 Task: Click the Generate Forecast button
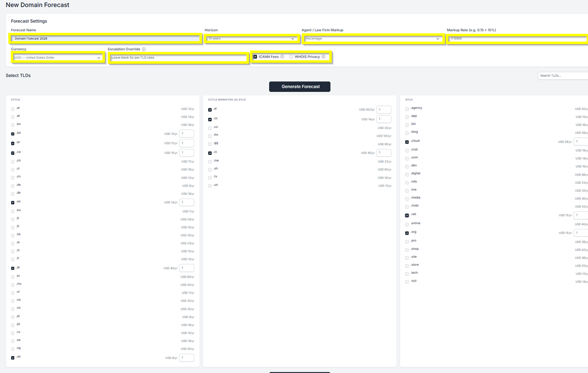coord(300,87)
